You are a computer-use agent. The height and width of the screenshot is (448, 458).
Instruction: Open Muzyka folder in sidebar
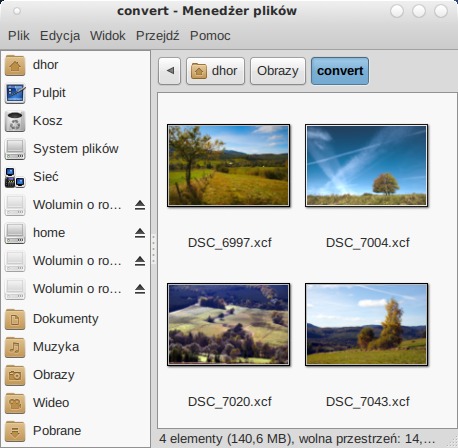pos(75,347)
